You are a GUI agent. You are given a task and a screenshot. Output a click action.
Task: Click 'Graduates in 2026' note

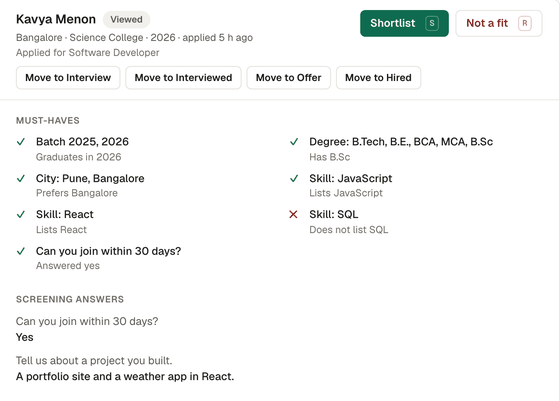(79, 157)
